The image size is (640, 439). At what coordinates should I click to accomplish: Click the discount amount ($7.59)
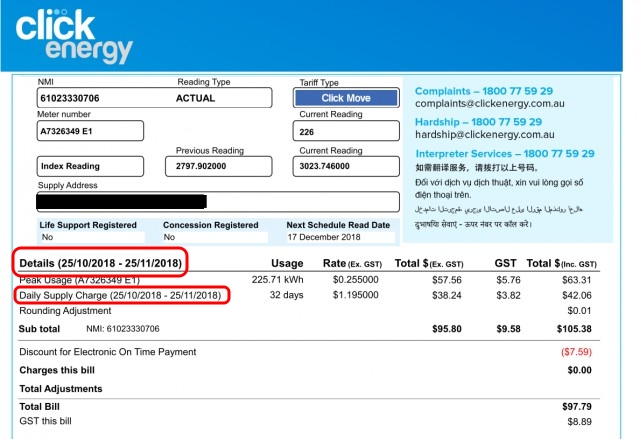(x=576, y=352)
